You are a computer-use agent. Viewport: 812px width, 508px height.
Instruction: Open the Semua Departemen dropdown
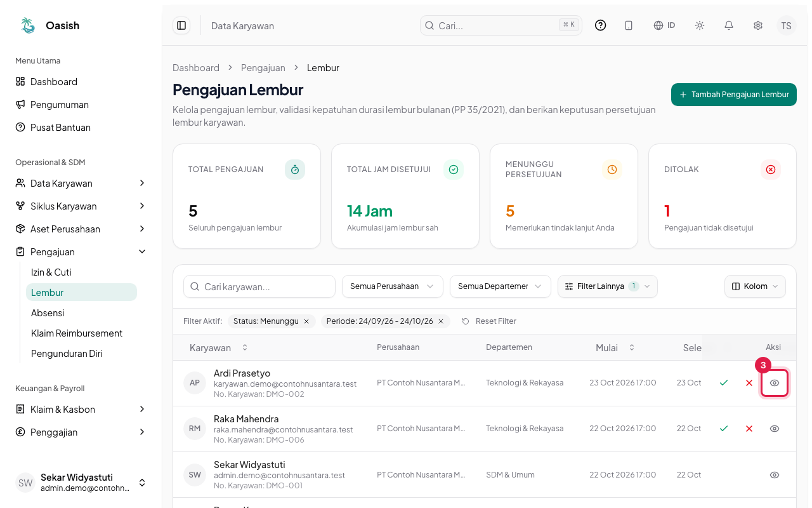pos(500,286)
